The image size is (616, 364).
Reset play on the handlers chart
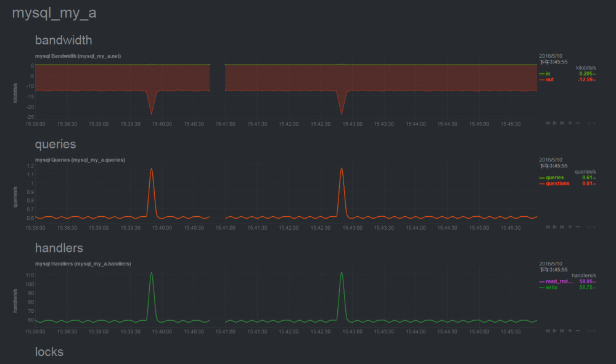click(x=555, y=331)
